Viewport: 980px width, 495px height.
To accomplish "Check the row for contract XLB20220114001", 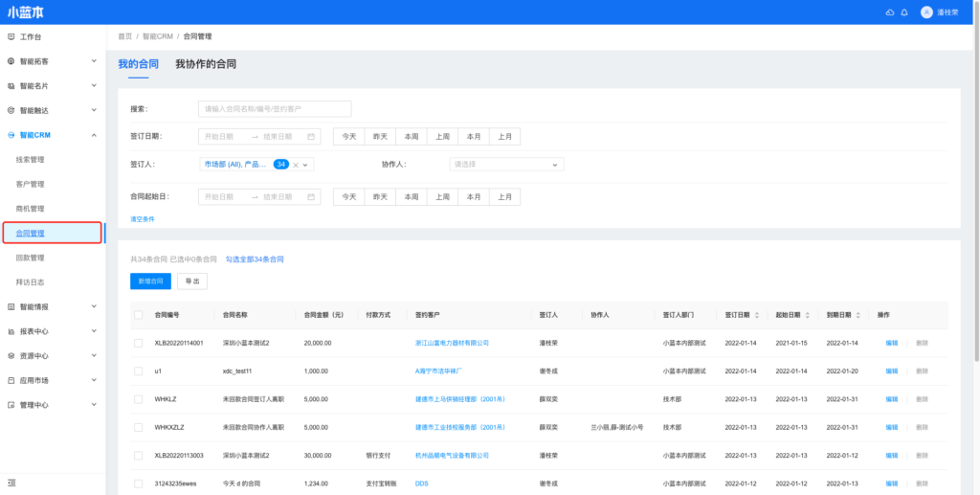I will (x=139, y=343).
